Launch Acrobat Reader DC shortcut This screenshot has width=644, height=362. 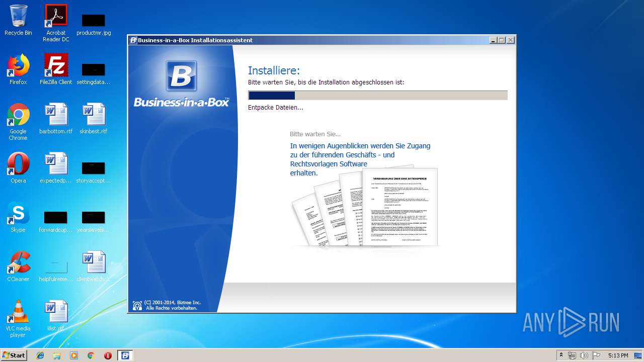coord(56,23)
